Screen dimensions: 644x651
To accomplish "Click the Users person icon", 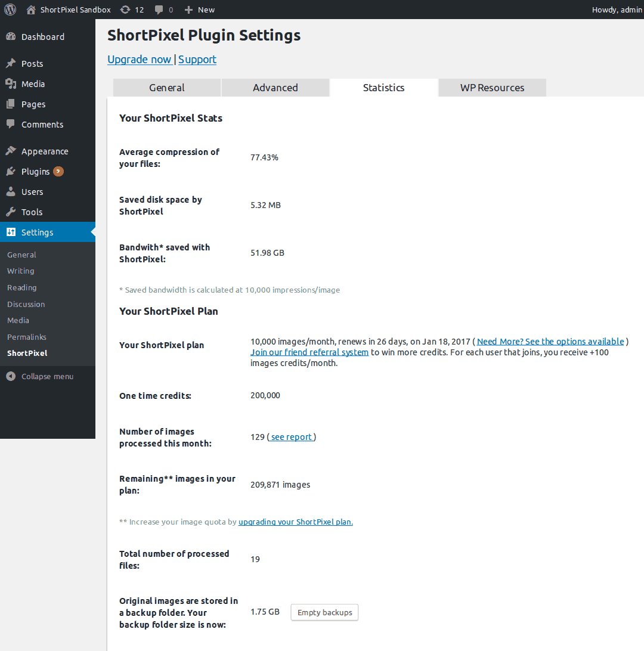I will 11,191.
